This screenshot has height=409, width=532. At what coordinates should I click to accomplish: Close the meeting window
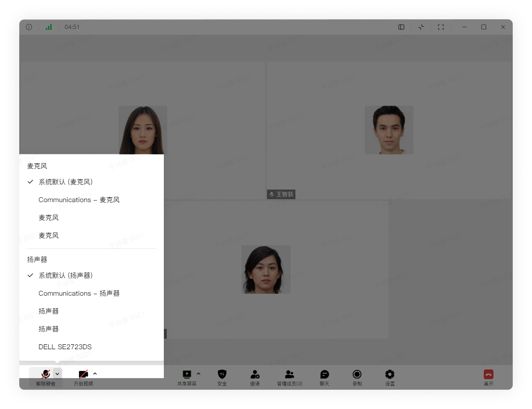[503, 27]
